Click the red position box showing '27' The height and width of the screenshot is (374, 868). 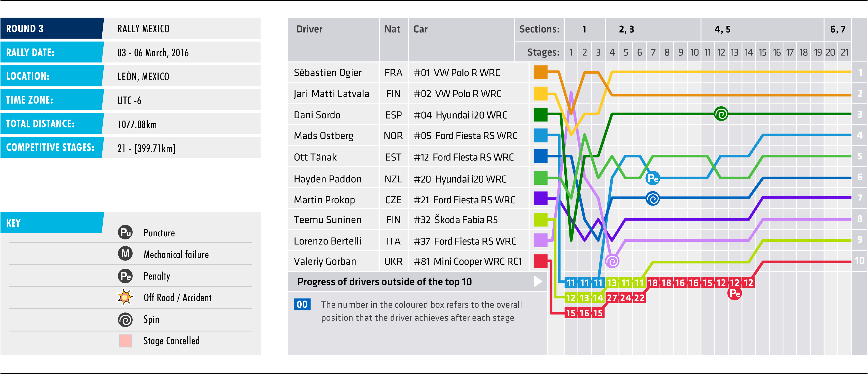[612, 298]
